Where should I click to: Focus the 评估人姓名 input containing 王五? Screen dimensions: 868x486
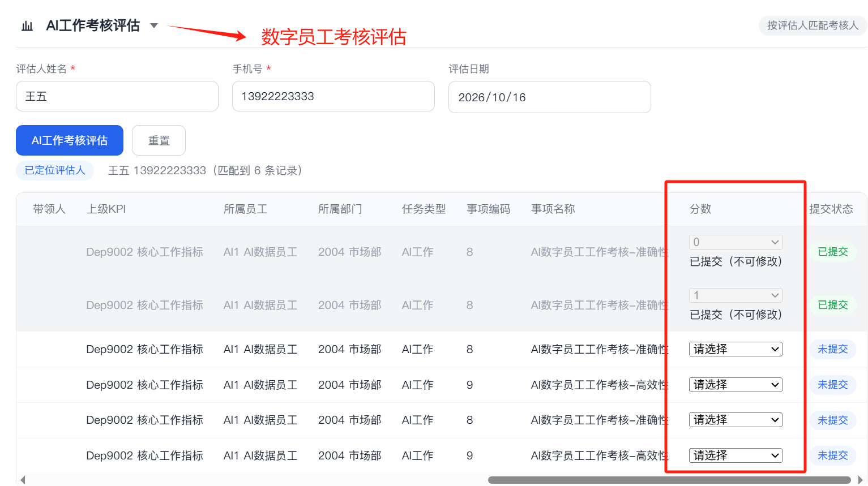pos(117,96)
